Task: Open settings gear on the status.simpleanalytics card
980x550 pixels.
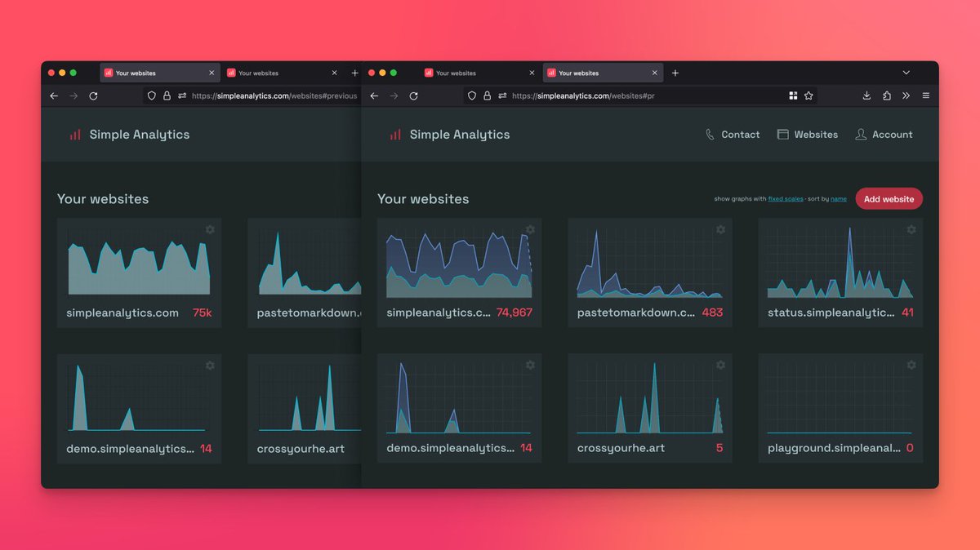Action: click(x=911, y=229)
